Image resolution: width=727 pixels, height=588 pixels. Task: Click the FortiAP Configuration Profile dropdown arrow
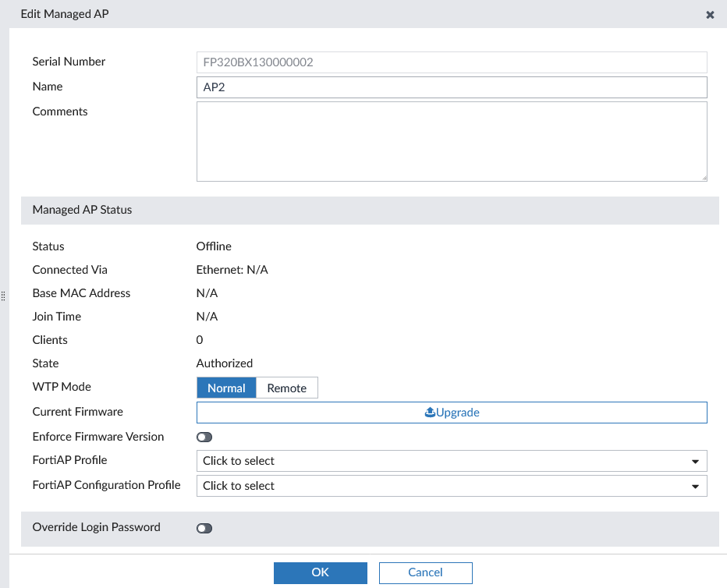697,486
